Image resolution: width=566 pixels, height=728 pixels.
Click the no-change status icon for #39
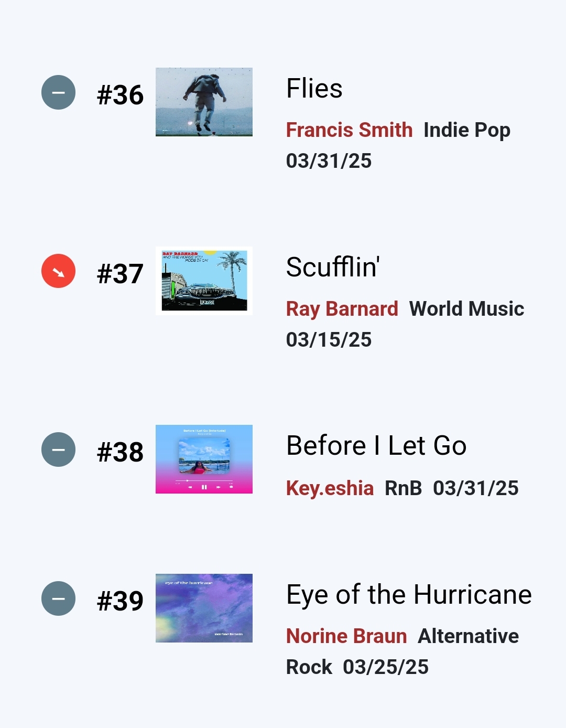[x=58, y=598]
